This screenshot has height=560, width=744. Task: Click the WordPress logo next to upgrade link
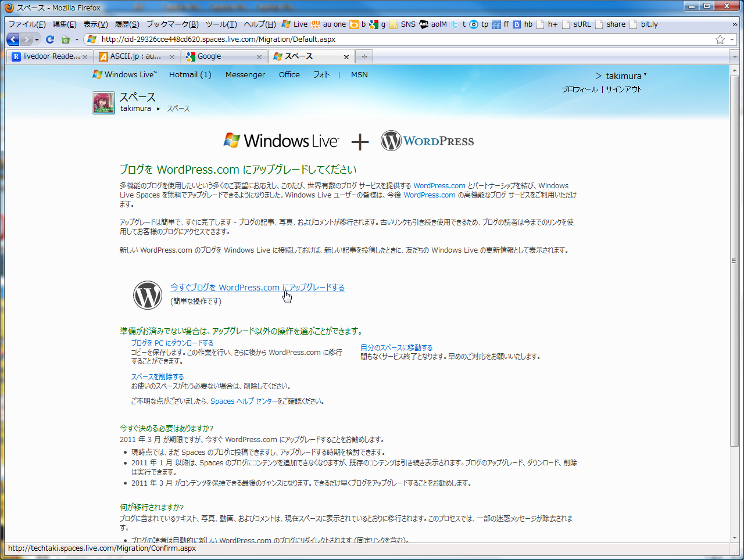click(148, 295)
